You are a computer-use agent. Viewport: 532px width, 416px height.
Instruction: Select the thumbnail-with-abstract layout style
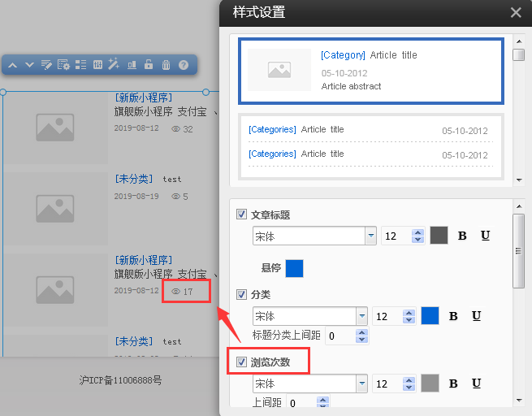(370, 71)
